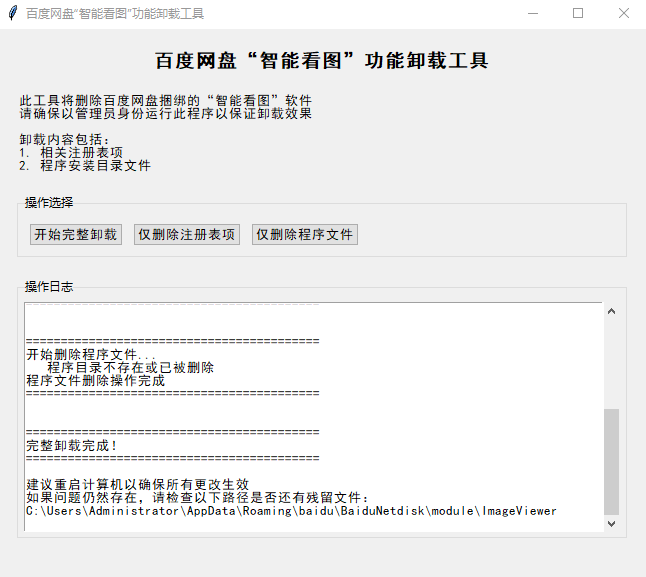Click the log scrollbar down arrow

[x=611, y=523]
